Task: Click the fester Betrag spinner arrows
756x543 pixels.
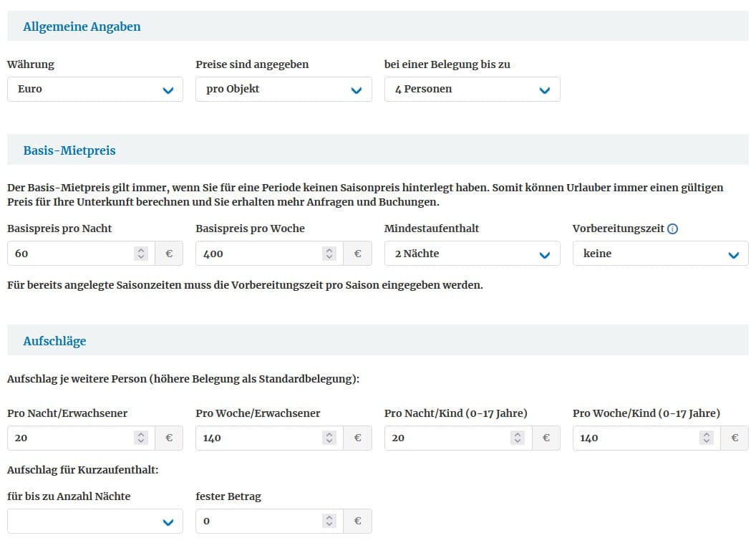Action: 329,522
